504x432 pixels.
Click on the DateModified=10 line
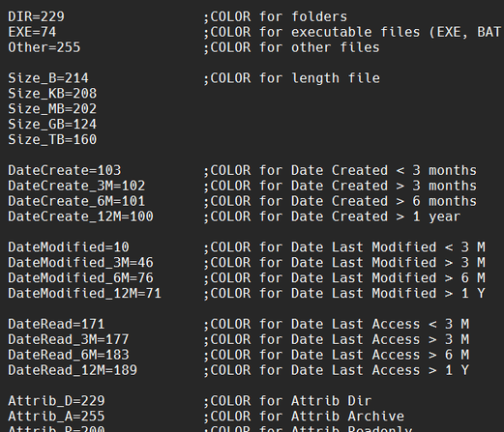(x=69, y=247)
